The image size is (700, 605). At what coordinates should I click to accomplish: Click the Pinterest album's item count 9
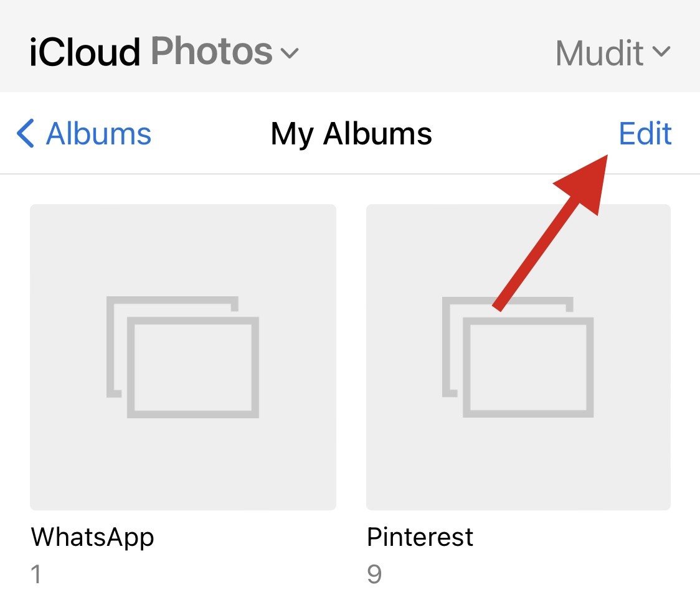[x=374, y=574]
